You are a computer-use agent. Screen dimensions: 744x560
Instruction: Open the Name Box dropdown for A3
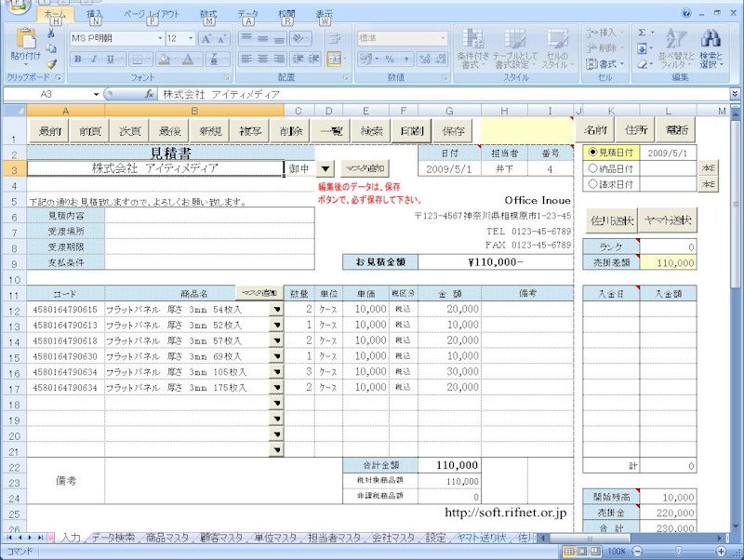point(96,94)
